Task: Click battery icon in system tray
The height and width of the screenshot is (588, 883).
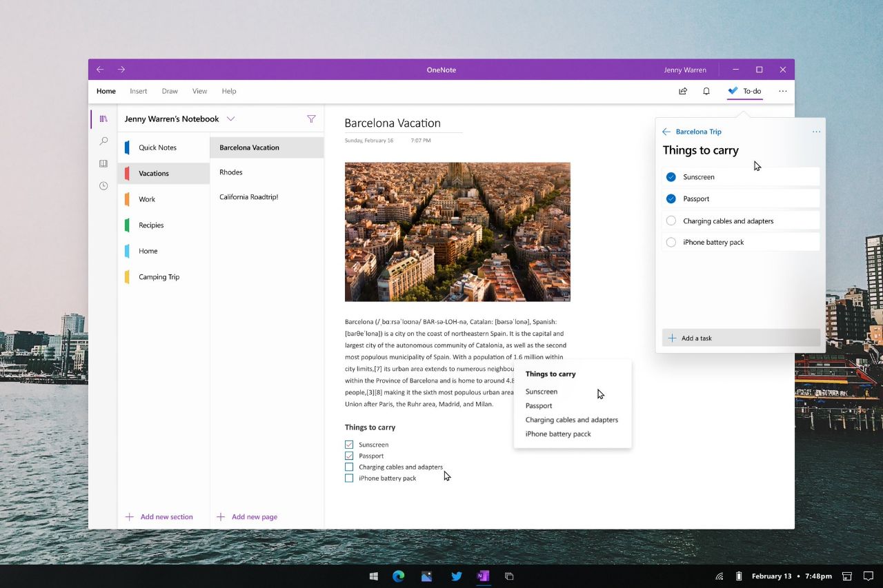Action: pos(739,576)
